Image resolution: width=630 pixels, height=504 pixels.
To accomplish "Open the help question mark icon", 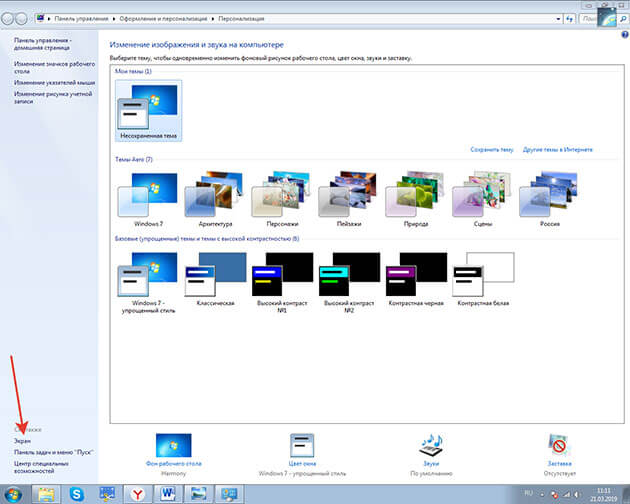I will click(625, 35).
